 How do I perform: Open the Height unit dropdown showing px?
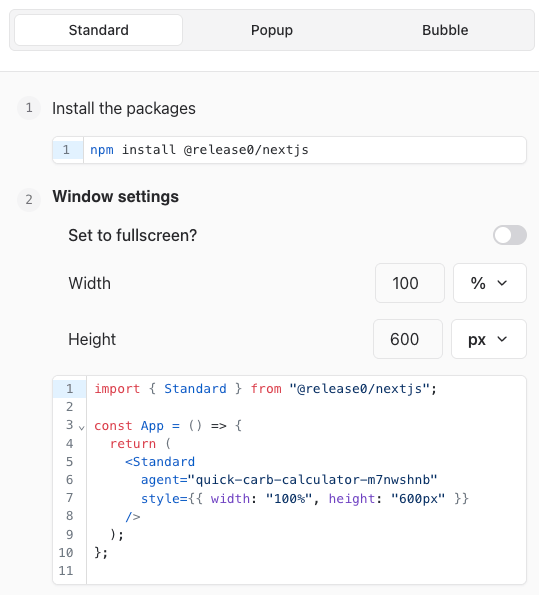click(489, 339)
